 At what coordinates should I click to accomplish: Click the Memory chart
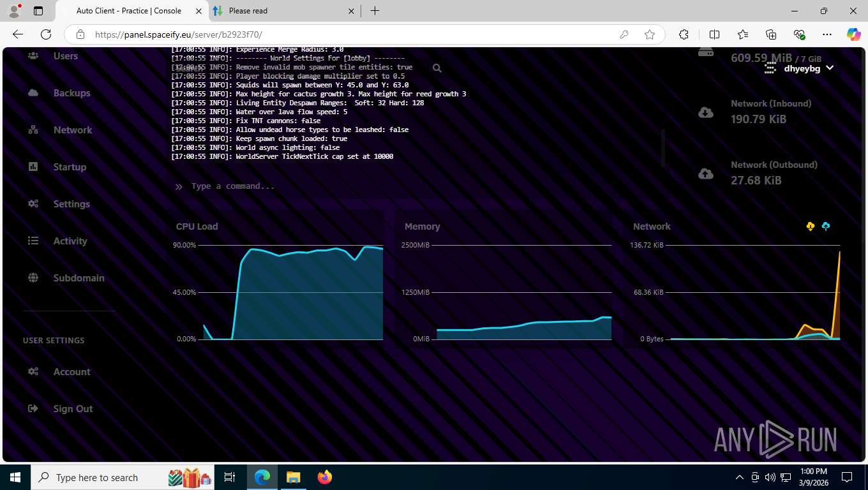[x=505, y=292]
